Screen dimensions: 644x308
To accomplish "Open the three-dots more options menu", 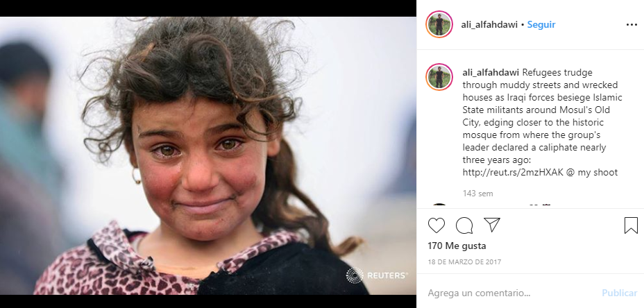I will tap(632, 25).
